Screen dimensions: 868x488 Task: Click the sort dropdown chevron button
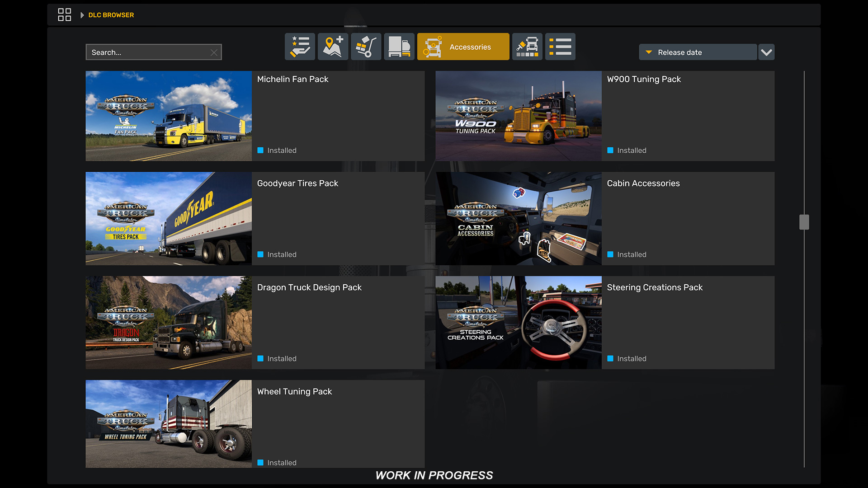766,52
